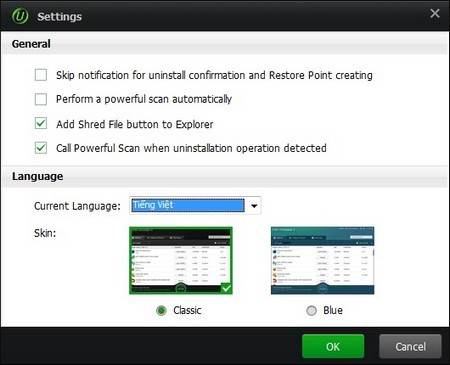
Task: Confirm settings with the OK button
Action: pyautogui.click(x=333, y=346)
